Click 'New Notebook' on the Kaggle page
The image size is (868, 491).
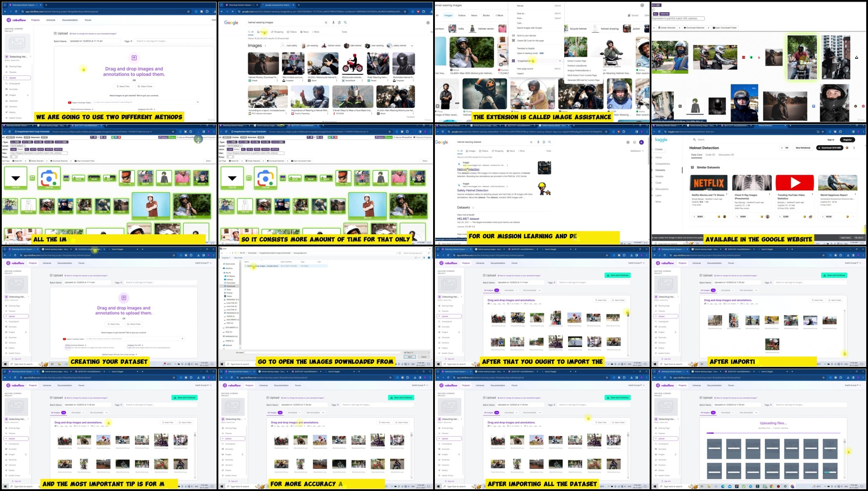(803, 148)
